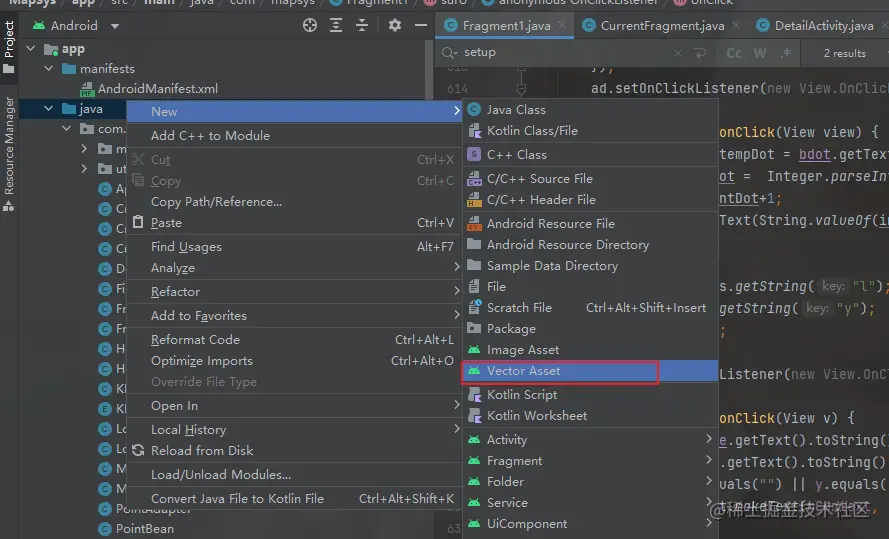Hide the Project panel with minus icon

[421, 26]
